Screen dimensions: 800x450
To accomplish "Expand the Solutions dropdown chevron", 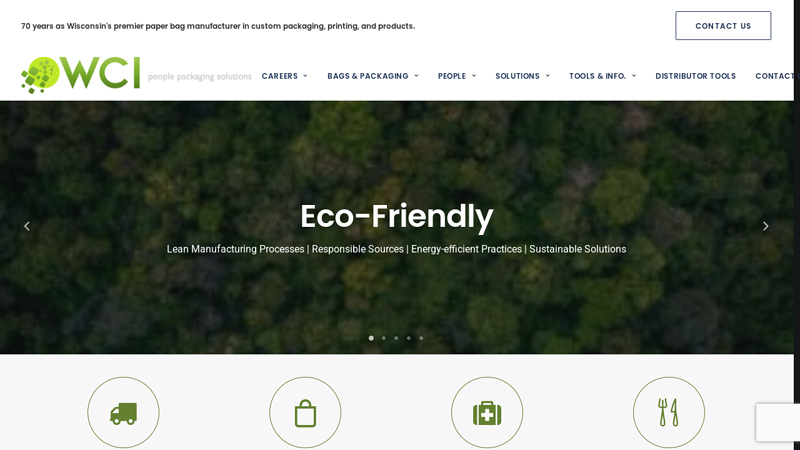I will pyautogui.click(x=547, y=76).
